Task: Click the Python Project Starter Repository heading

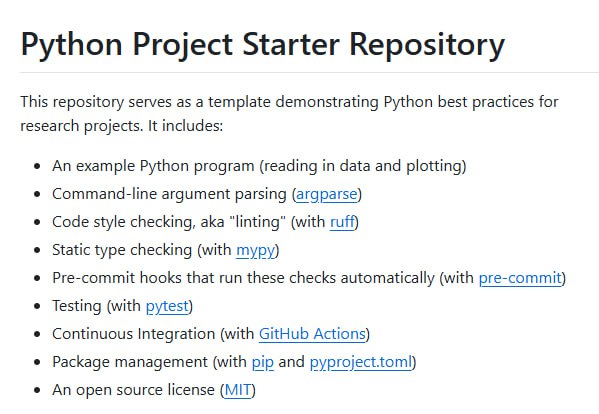Action: click(263, 45)
